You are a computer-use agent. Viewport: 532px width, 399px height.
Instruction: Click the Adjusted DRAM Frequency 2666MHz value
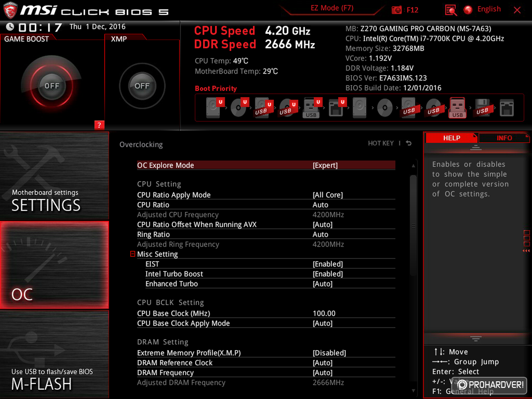pos(329,383)
